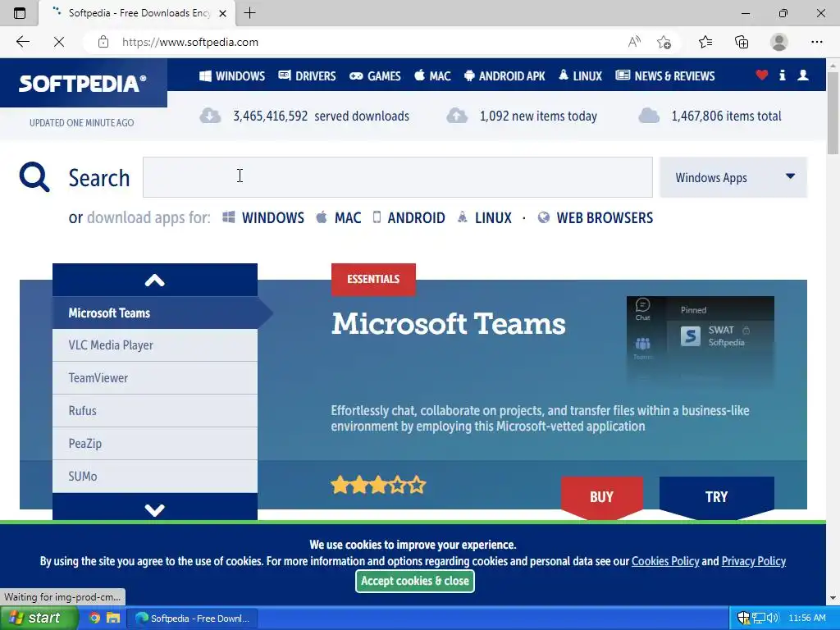The width and height of the screenshot is (840, 630).
Task: Open the Cookies Policy link
Action: pos(665,561)
